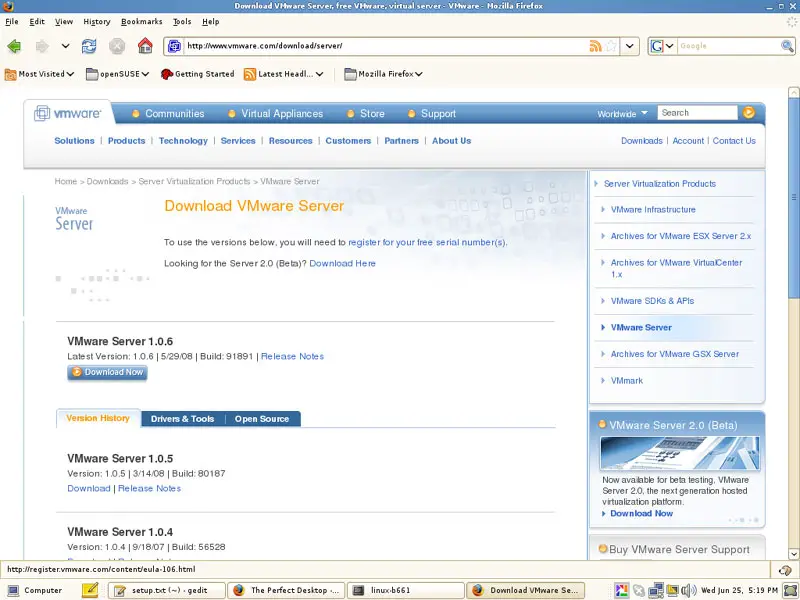800x600 pixels.
Task: Click the page vertical scrollbar up arrow
Action: [x=793, y=92]
